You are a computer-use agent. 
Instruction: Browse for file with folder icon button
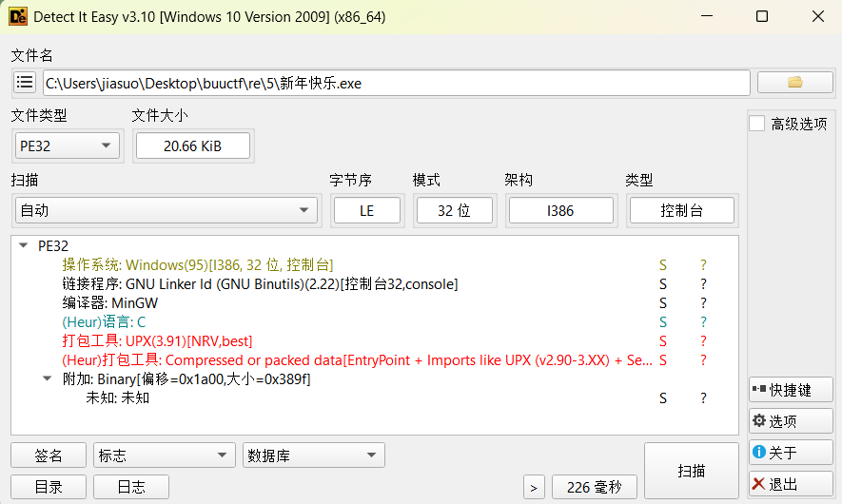pos(794,83)
